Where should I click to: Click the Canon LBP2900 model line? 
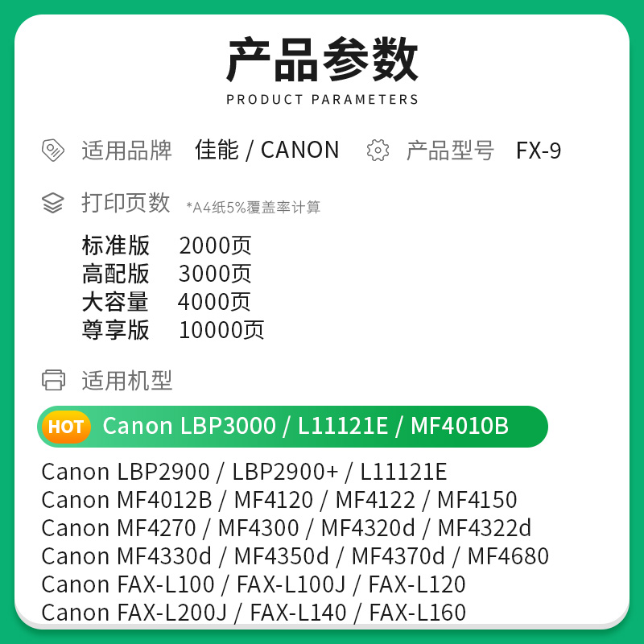click(x=244, y=472)
